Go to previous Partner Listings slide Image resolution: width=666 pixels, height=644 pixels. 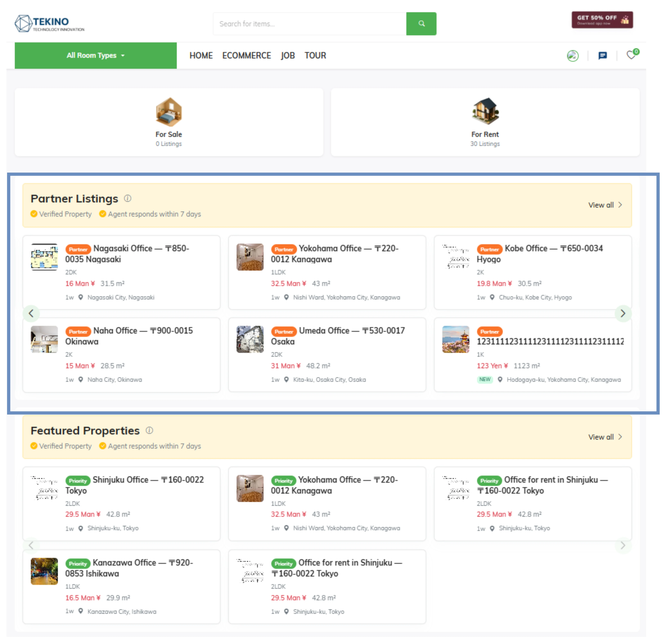point(31,313)
